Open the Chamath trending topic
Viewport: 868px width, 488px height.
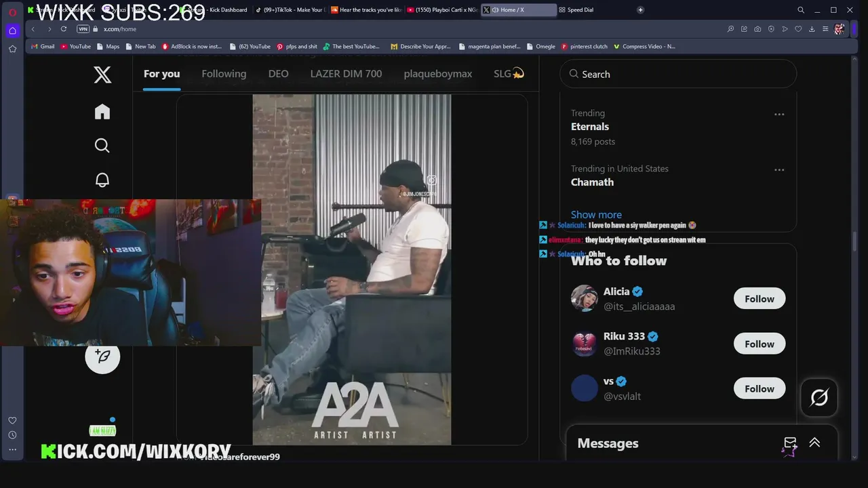[x=592, y=182]
